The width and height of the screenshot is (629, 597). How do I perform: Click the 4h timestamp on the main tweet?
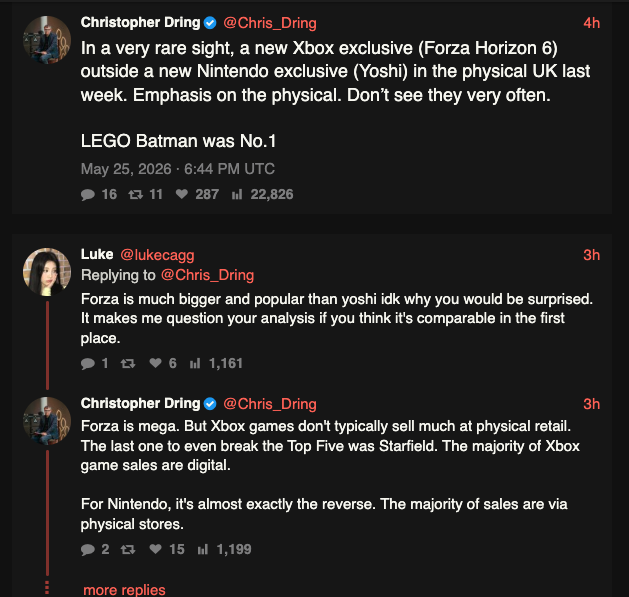point(592,23)
